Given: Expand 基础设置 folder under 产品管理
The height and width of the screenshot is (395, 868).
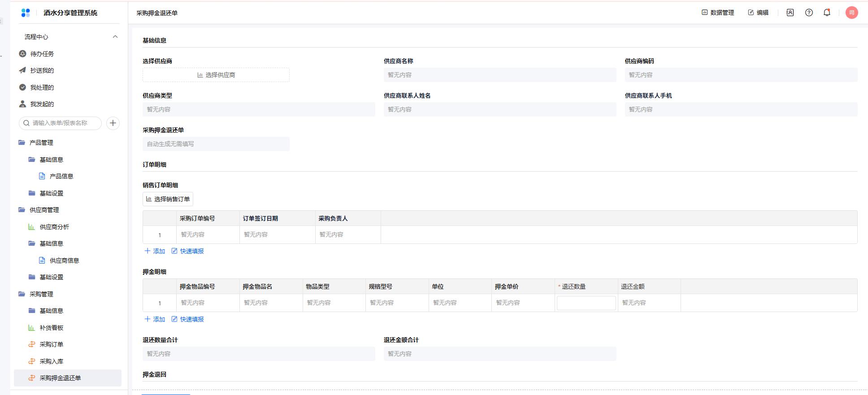Looking at the screenshot, I should (68, 193).
